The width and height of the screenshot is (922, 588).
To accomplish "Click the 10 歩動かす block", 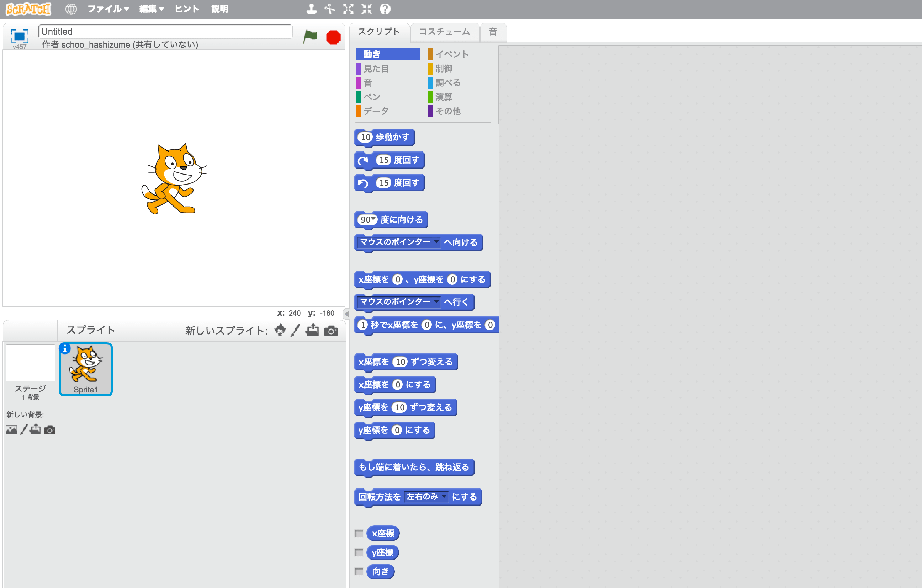I will coord(385,137).
